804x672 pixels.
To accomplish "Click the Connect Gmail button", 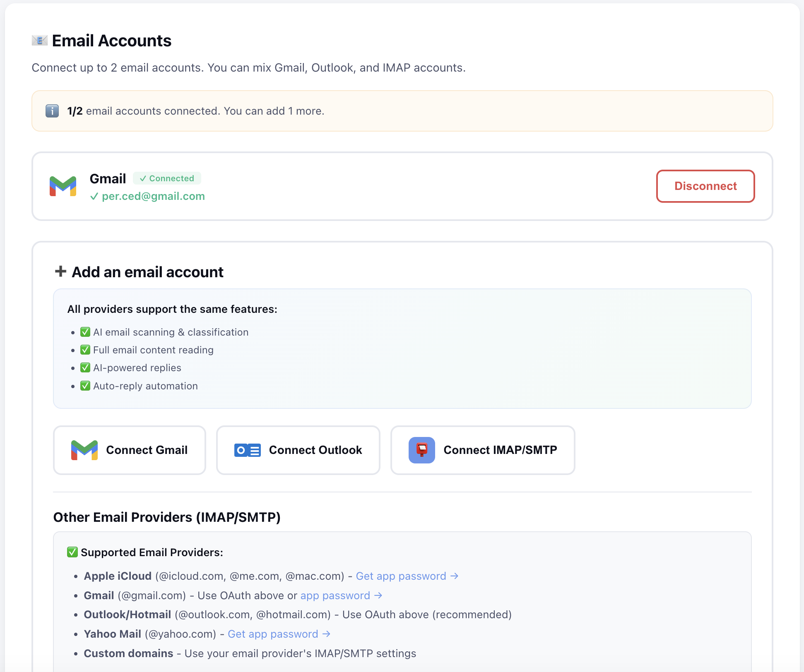I will pos(130,450).
